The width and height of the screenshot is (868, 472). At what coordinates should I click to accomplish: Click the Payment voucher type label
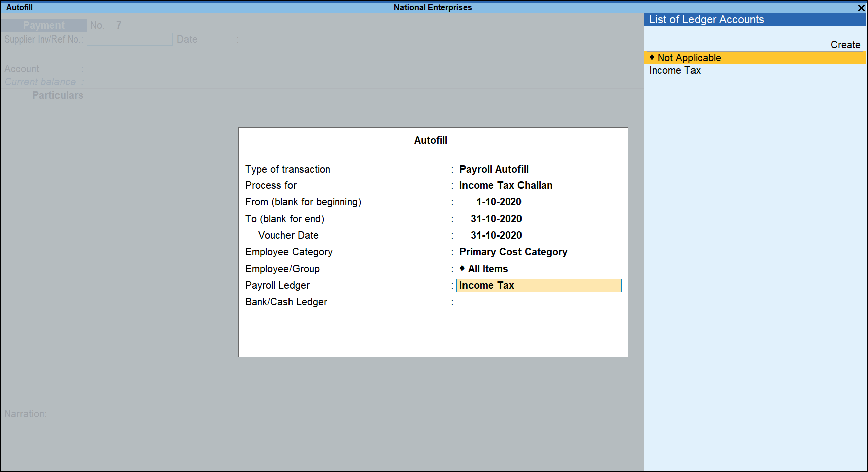(44, 25)
